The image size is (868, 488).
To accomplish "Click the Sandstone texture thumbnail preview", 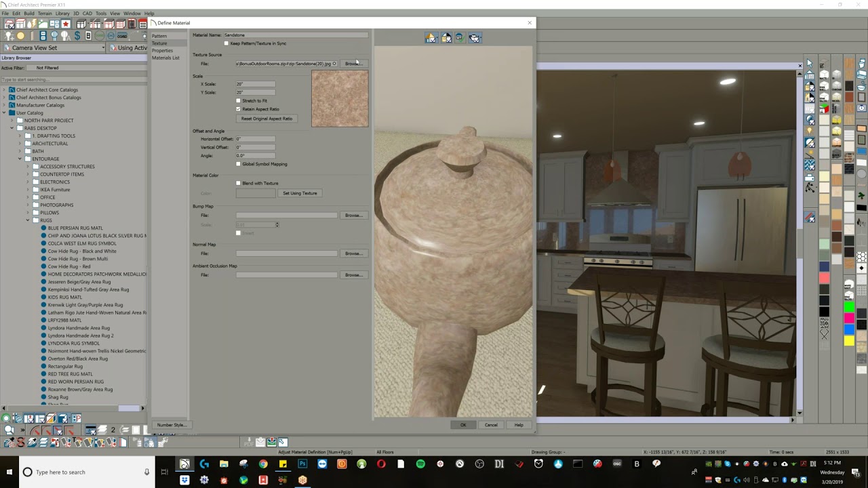I will [340, 99].
